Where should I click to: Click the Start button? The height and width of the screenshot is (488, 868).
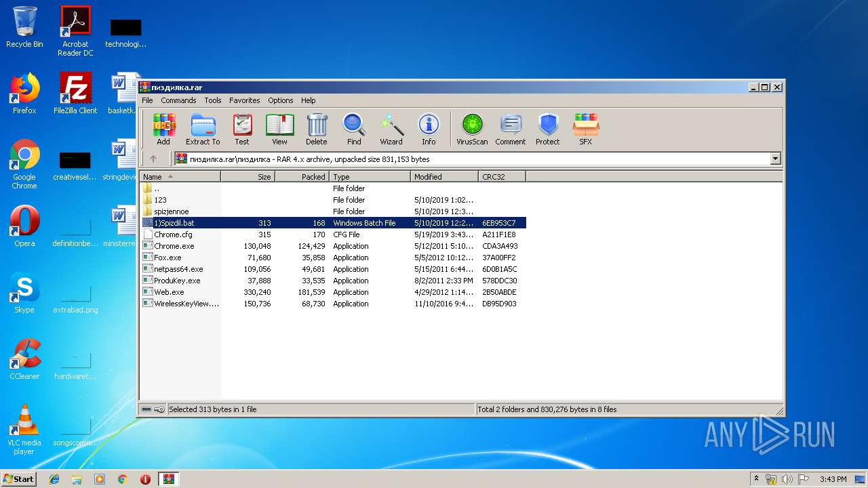[19, 479]
